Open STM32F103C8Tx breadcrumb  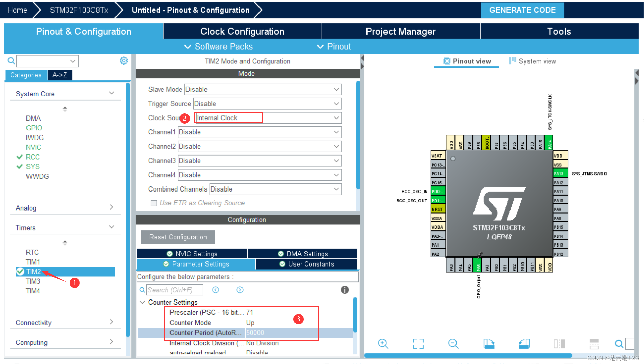pos(79,10)
